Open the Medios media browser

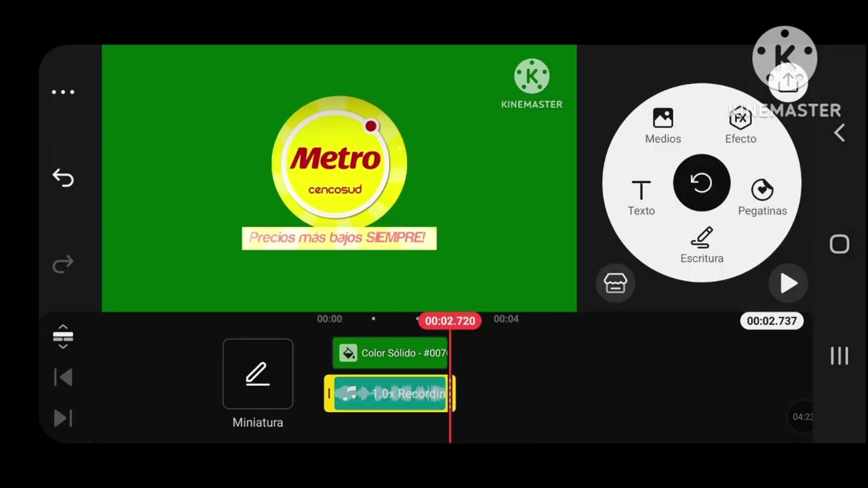pos(663,126)
